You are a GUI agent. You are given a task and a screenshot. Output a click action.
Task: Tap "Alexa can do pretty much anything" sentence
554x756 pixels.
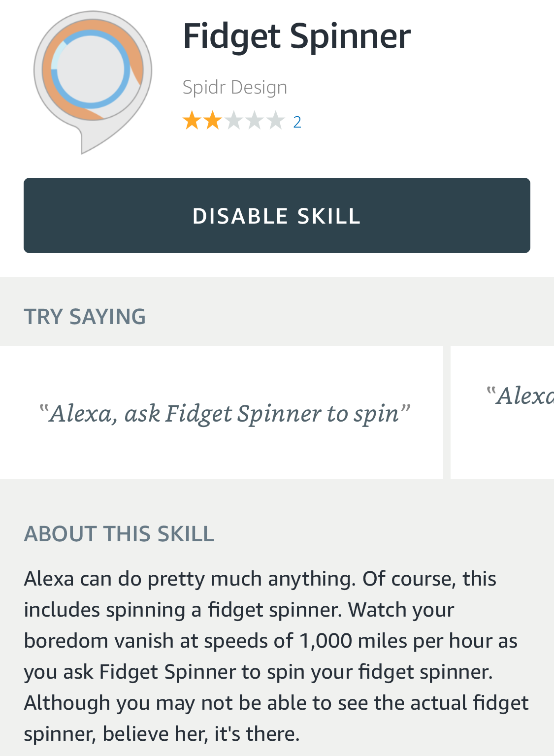[190, 579]
